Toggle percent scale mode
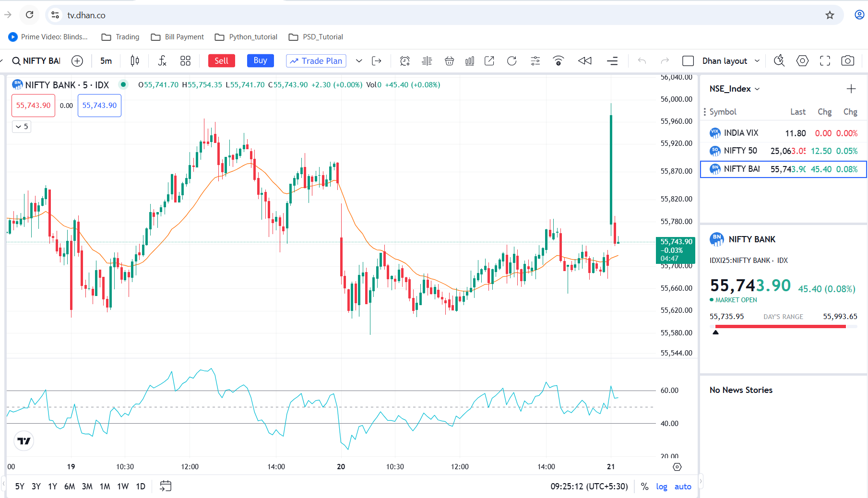Viewport: 868px width, 498px height. click(644, 486)
